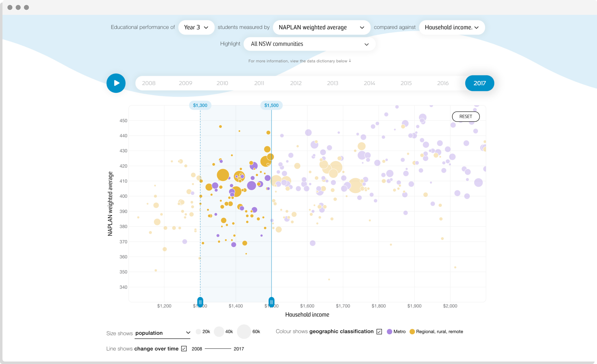The height and width of the screenshot is (364, 597).
Task: Click Regional, rural, remote legend dot
Action: [x=412, y=332]
